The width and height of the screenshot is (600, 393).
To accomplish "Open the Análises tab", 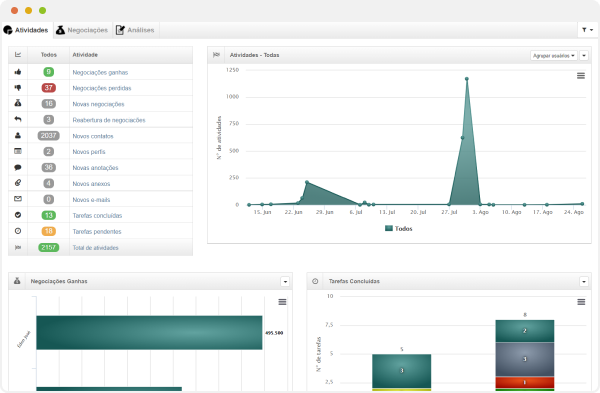I will coord(135,30).
